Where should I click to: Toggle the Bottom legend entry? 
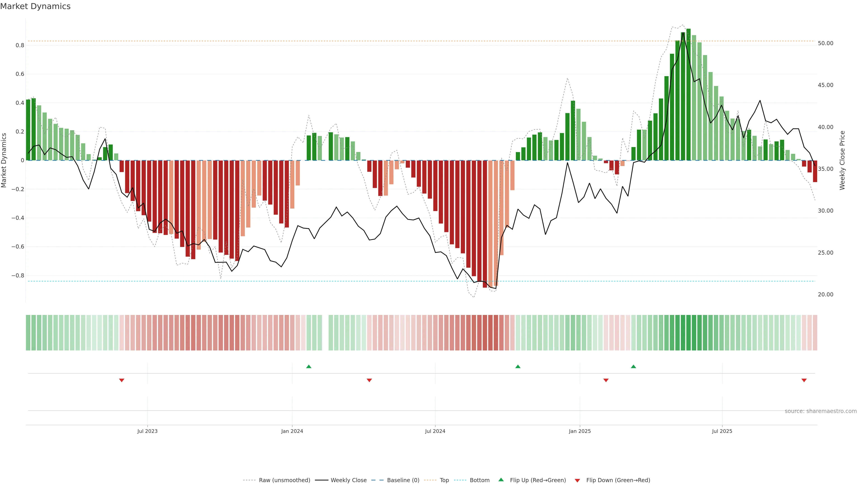pos(479,480)
